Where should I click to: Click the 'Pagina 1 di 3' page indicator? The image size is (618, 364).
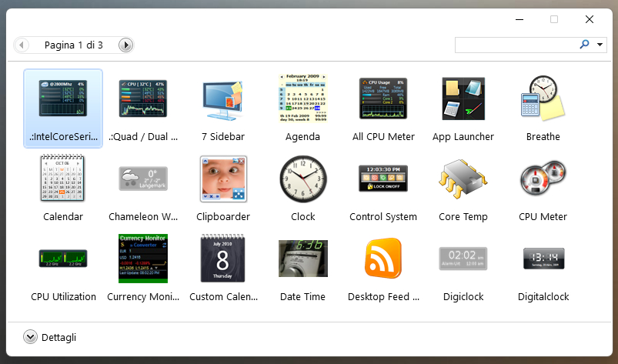pyautogui.click(x=74, y=45)
